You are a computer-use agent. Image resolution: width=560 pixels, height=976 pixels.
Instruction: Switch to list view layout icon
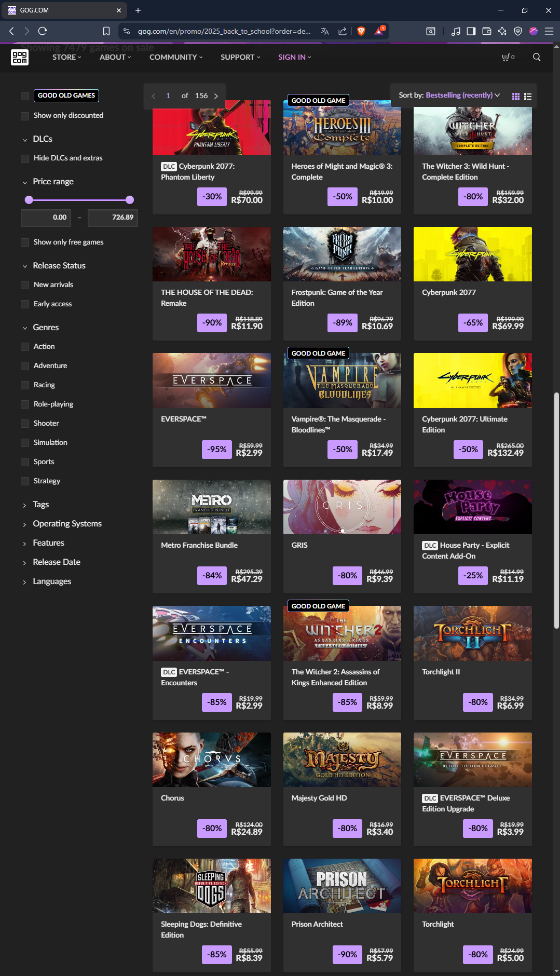pyautogui.click(x=528, y=97)
